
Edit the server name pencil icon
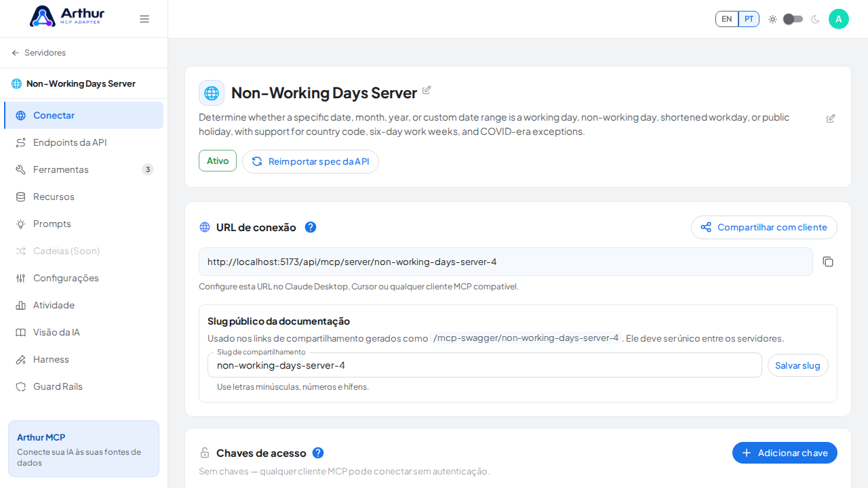[427, 90]
